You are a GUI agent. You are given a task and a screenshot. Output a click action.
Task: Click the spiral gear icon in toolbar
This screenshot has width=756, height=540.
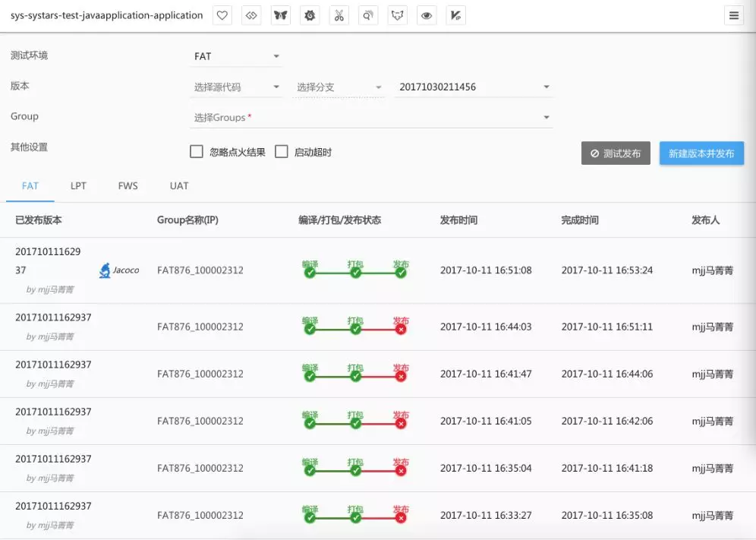(310, 15)
